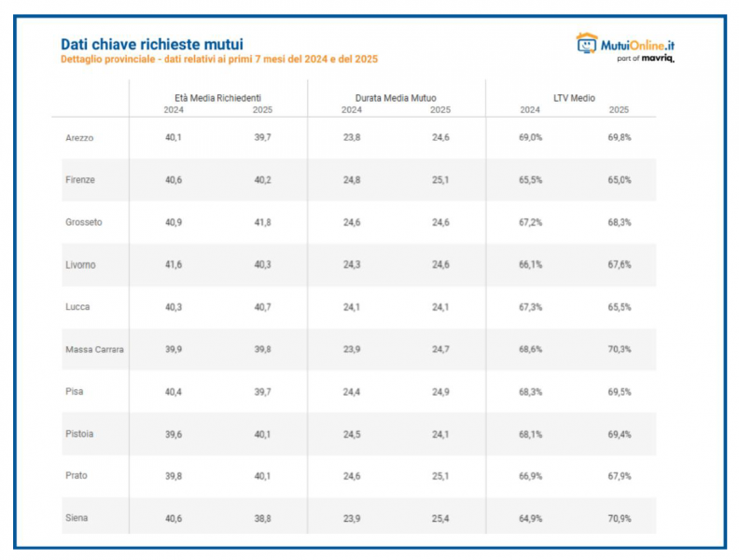Viewport: 739px width, 560px height.
Task: Click Arezzo's 2024 average age 40,1
Action: tap(173, 138)
